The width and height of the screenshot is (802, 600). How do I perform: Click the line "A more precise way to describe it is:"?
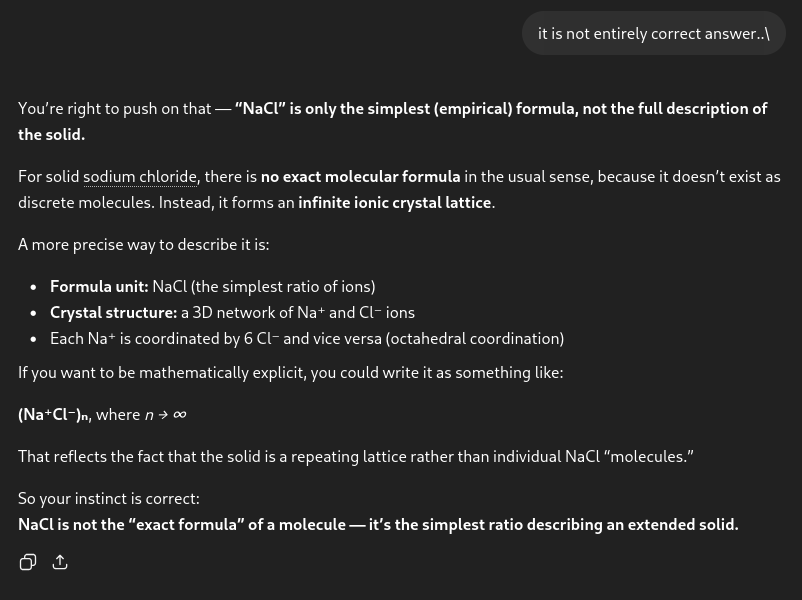(144, 245)
